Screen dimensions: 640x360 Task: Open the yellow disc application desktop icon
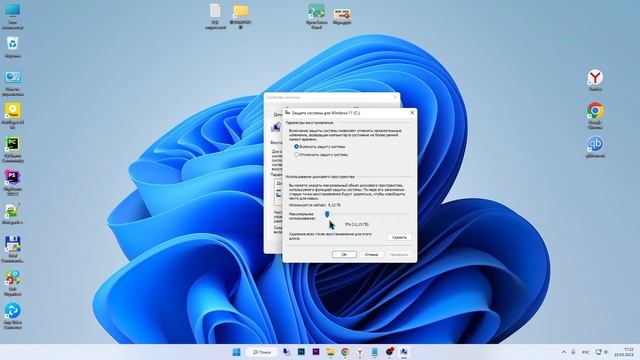click(x=13, y=116)
